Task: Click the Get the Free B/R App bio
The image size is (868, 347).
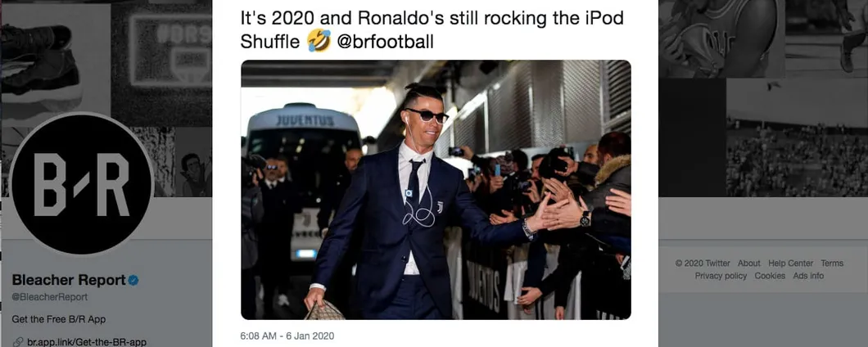Action: coord(59,319)
